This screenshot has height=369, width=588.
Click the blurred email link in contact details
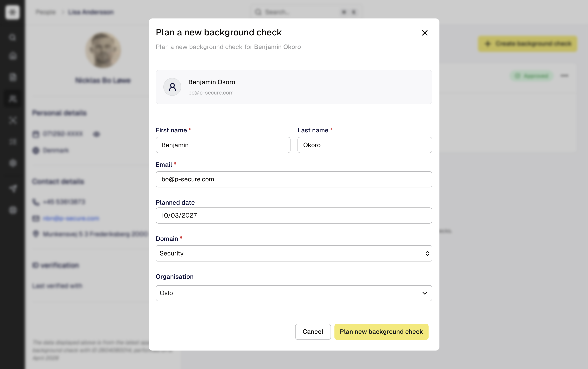71,218
